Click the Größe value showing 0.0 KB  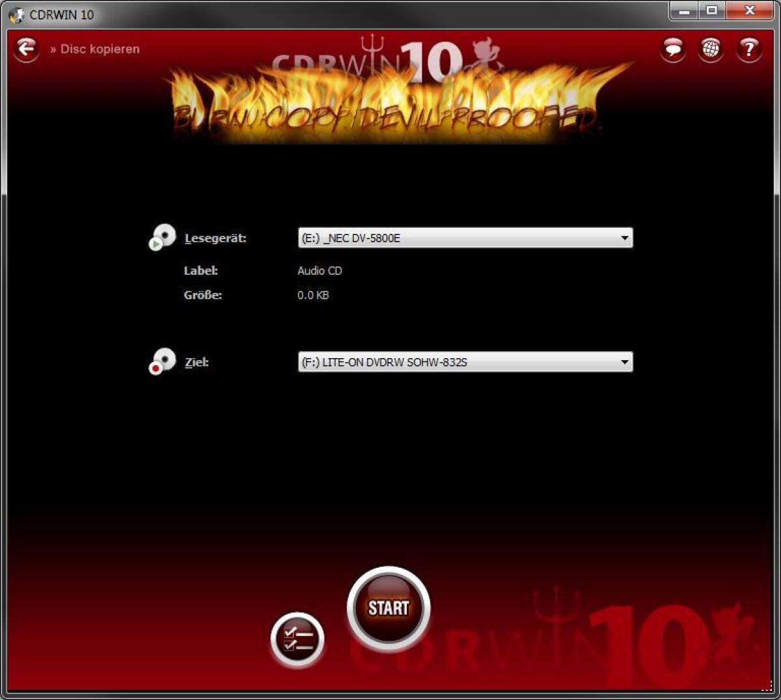(312, 295)
